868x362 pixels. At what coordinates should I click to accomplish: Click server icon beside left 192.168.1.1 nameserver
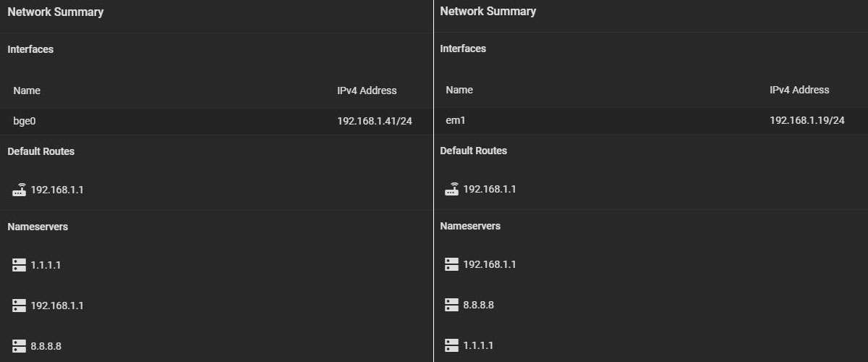pyautogui.click(x=19, y=306)
